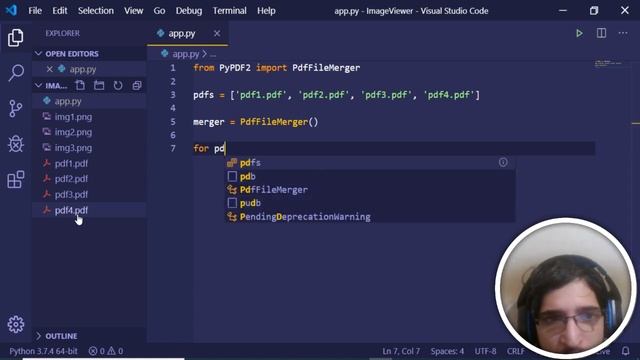
Task: Change indentation via Spaces: 4
Action: [x=447, y=351]
